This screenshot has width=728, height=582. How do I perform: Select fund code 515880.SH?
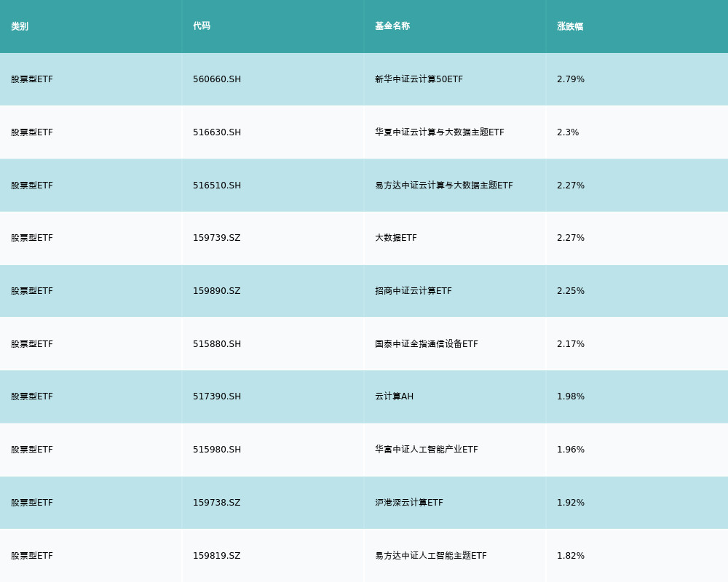[x=217, y=344]
